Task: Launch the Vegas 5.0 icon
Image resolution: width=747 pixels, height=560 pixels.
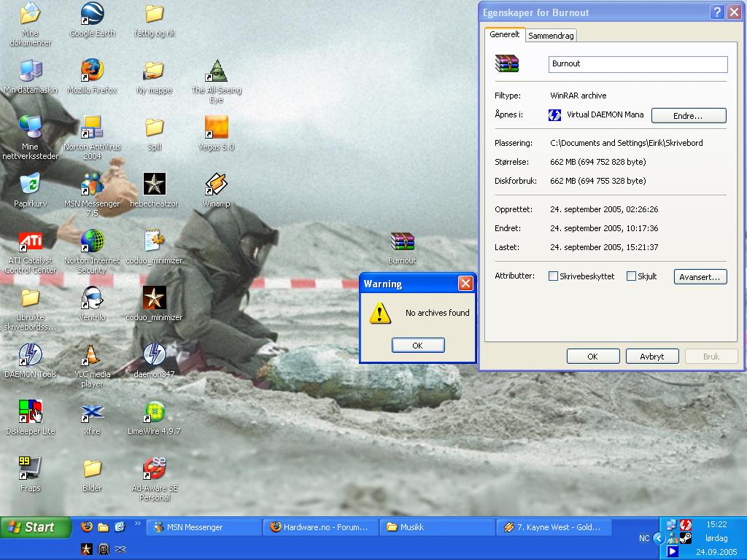Action: [x=216, y=133]
